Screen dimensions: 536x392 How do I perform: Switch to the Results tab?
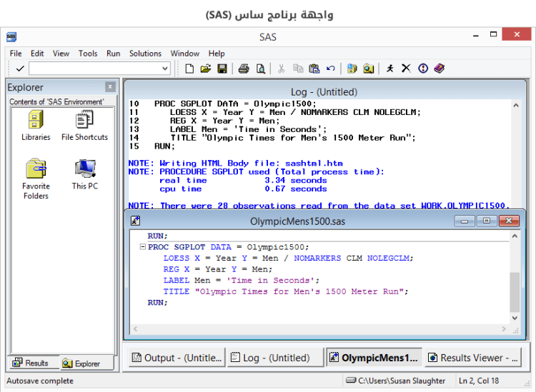33,363
